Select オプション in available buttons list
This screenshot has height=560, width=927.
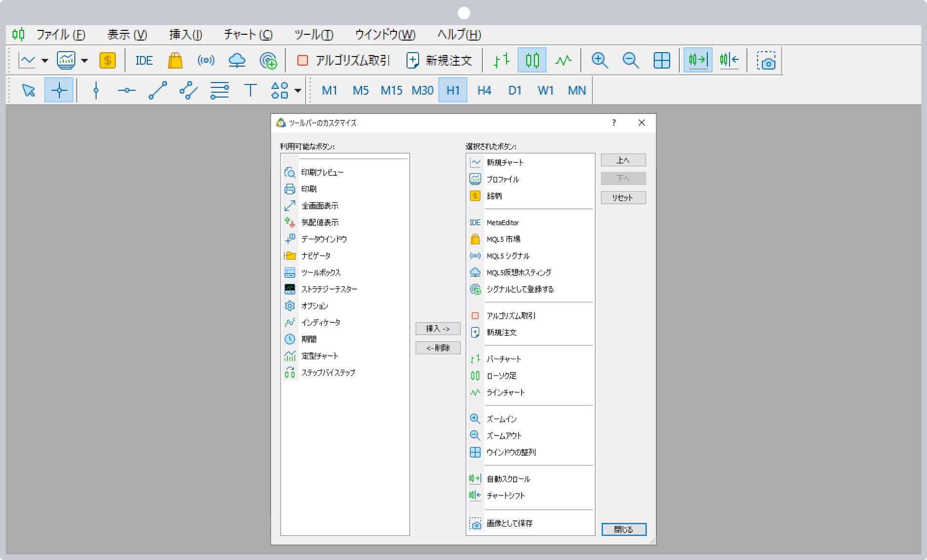point(345,306)
